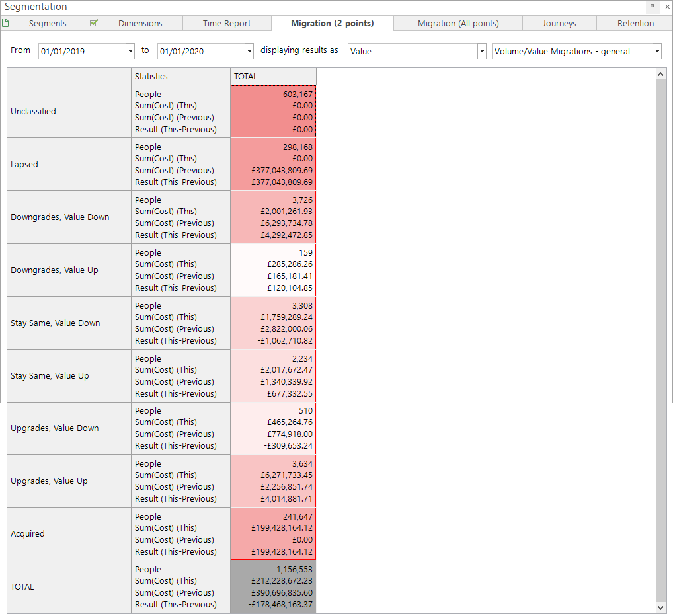Viewport: 673px width, 616px height.
Task: Click Unclassified People statistic label
Action: [147, 94]
